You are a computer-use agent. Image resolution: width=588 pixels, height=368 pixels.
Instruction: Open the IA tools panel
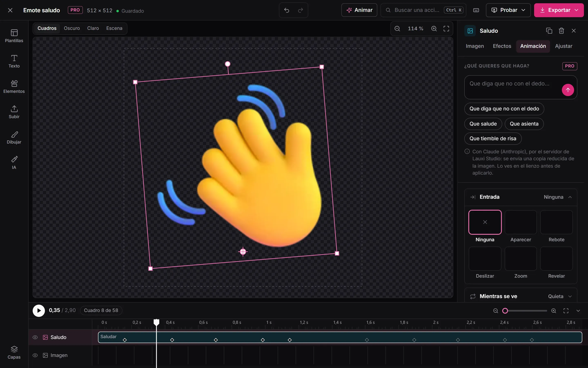click(x=14, y=163)
